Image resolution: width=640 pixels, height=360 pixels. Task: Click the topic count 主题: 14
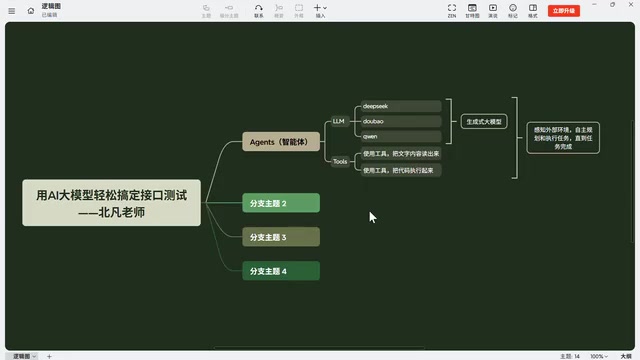(569, 356)
